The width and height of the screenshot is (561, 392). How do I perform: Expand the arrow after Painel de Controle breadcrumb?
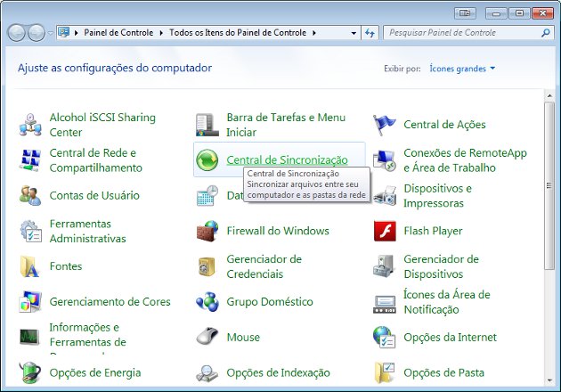coord(161,33)
